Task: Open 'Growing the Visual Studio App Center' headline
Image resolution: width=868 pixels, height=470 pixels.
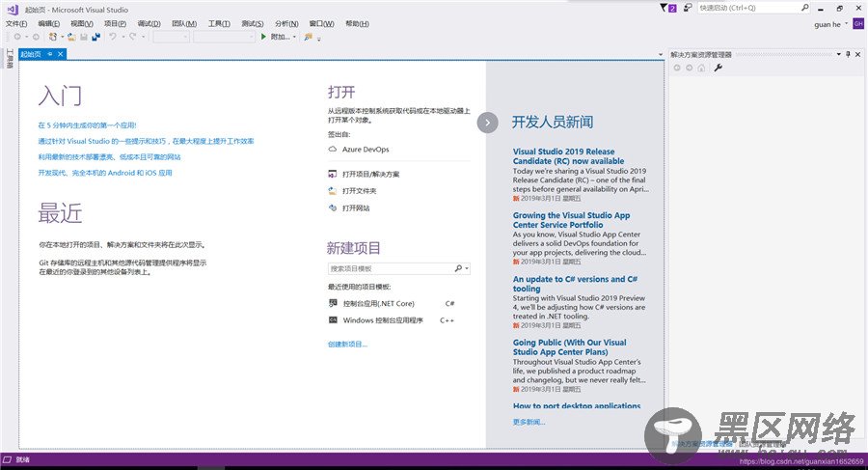Action: [571, 220]
